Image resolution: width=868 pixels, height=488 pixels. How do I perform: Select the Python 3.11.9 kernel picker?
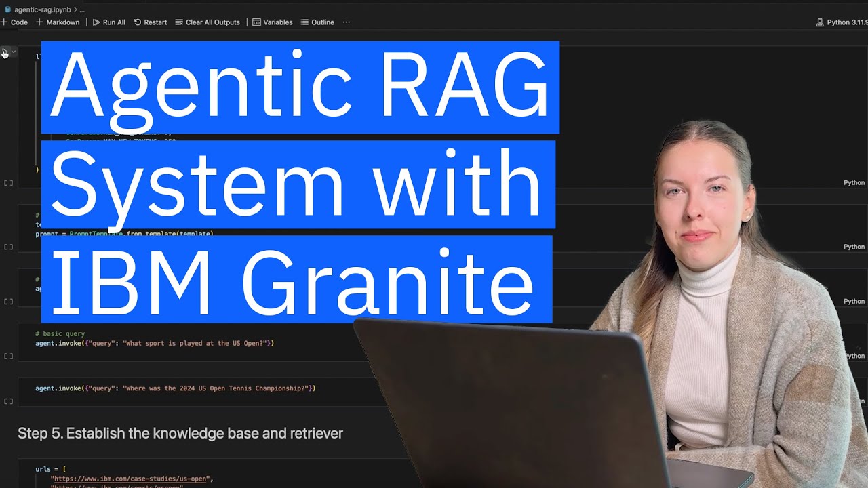click(x=842, y=22)
